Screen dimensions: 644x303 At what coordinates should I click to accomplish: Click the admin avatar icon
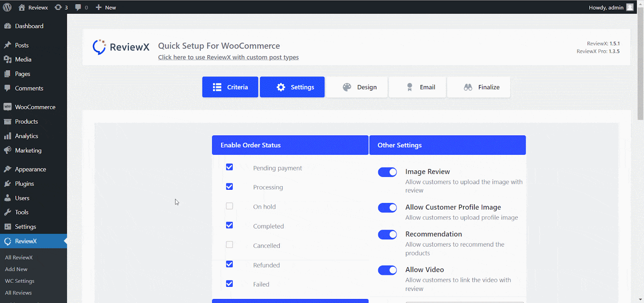coord(630,7)
